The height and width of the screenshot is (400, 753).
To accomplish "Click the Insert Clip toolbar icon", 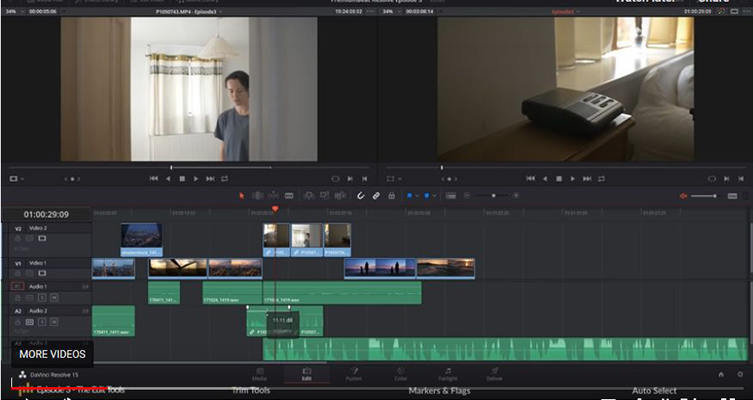I will coord(309,195).
